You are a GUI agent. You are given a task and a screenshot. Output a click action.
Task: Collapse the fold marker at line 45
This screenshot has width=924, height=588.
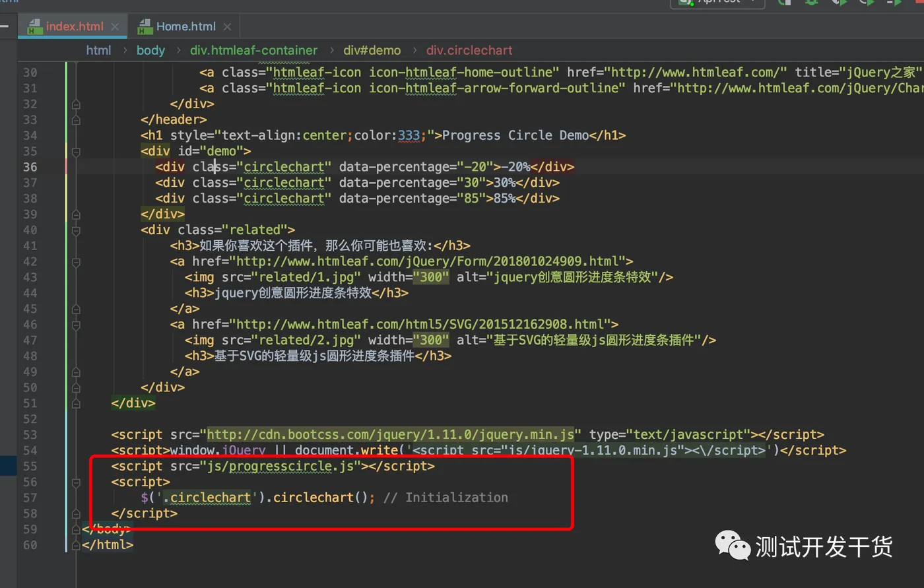(76, 309)
